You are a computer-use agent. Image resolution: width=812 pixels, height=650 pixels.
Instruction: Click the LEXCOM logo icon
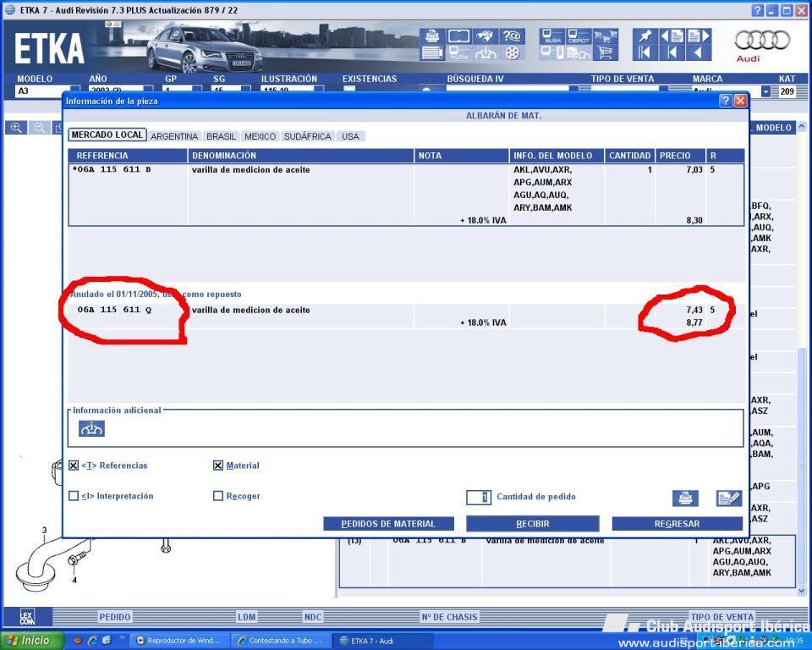(27, 617)
